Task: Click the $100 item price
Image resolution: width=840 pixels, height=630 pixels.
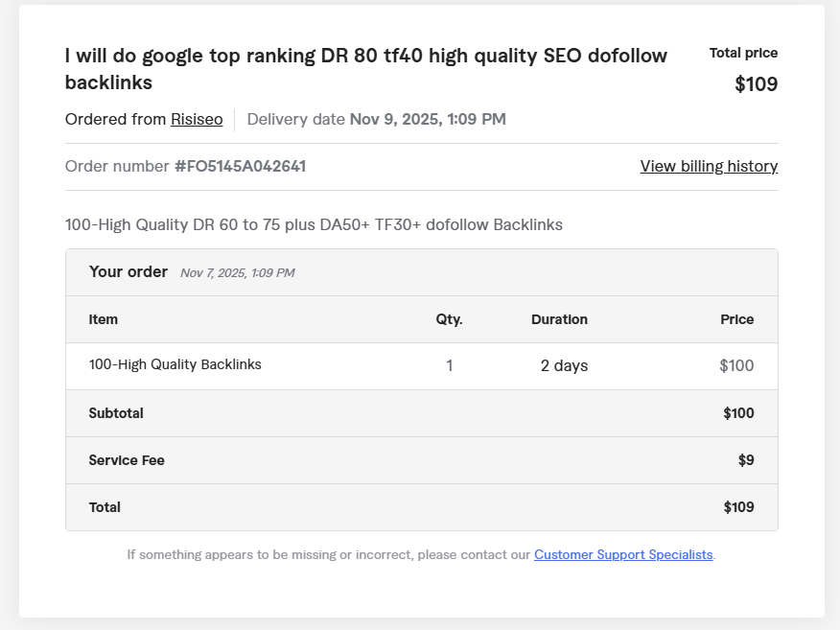Action: click(736, 366)
